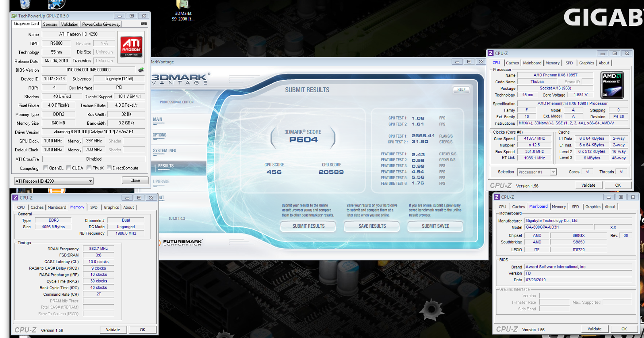This screenshot has width=644, height=338.
Task: Open Caches tab in CPU-Z Memory window
Action: (x=37, y=208)
